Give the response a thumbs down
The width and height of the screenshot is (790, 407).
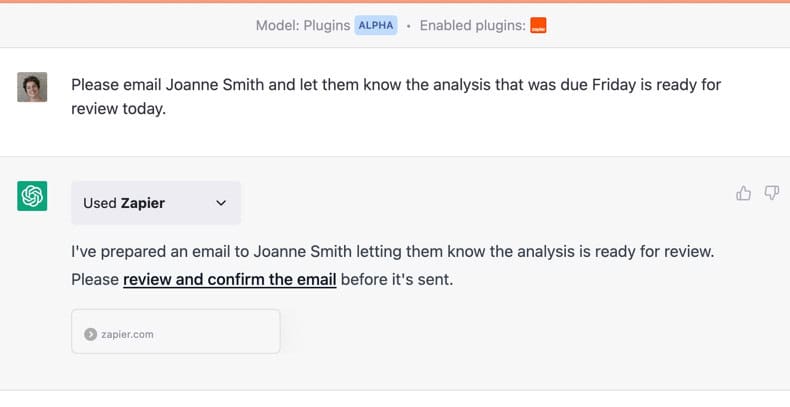(x=772, y=193)
